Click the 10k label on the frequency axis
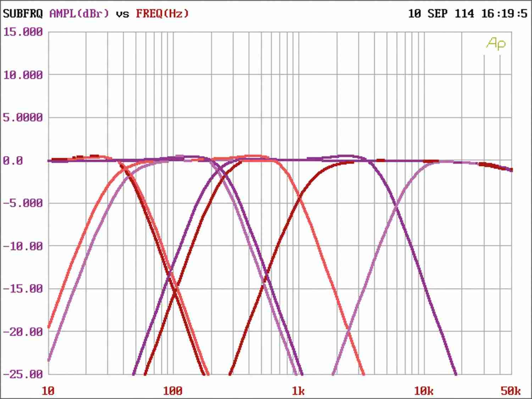This screenshot has height=399, width=532. tap(423, 391)
